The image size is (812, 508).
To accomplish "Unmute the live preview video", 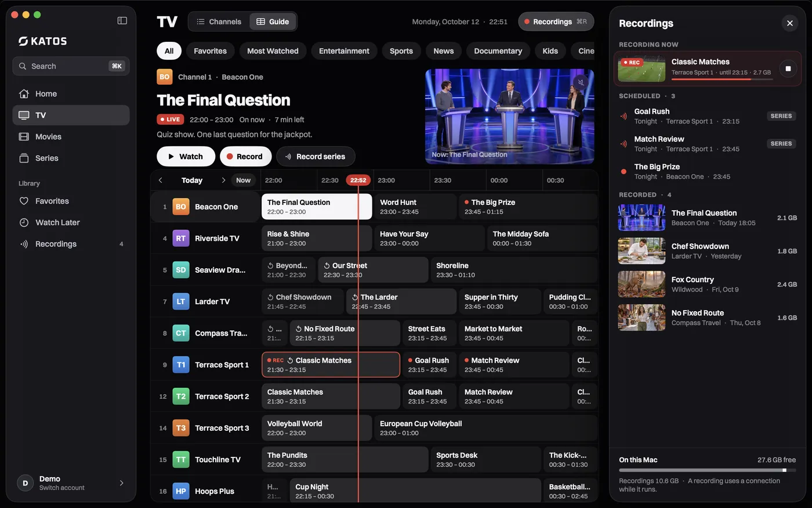I will pos(581,82).
